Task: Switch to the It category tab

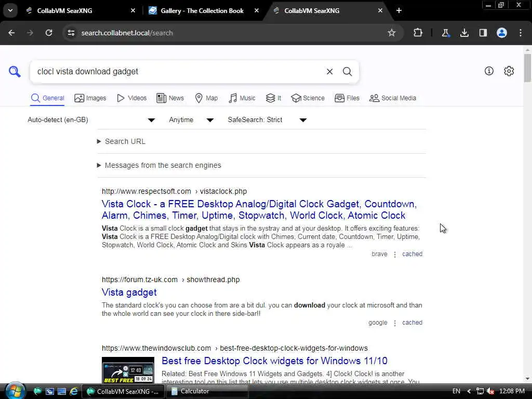Action: [x=273, y=98]
